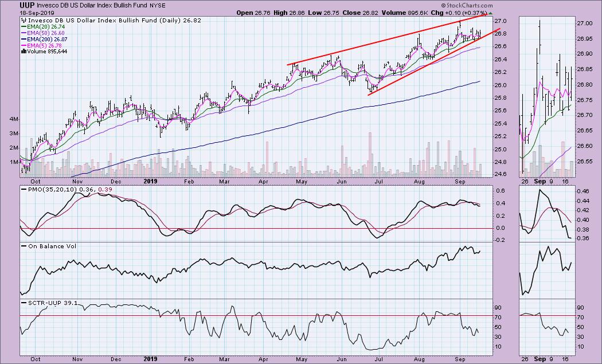Click the PMO(35,20,10) indicator label
Screen dimensions: 602x364
point(53,189)
